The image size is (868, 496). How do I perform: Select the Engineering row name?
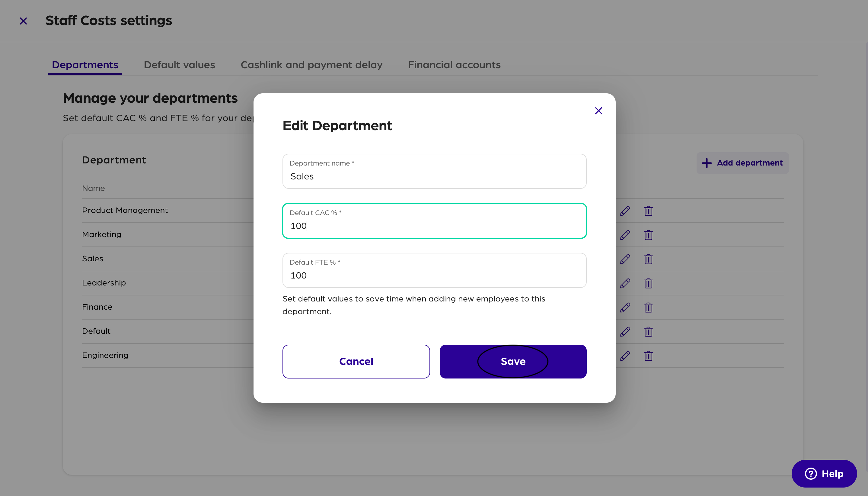point(105,355)
